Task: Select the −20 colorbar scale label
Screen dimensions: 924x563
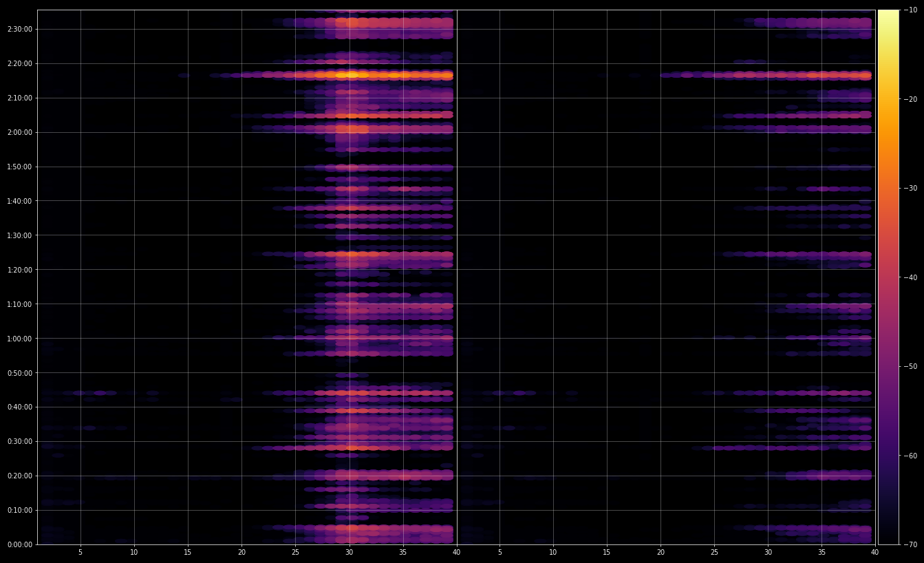Action: [x=912, y=99]
